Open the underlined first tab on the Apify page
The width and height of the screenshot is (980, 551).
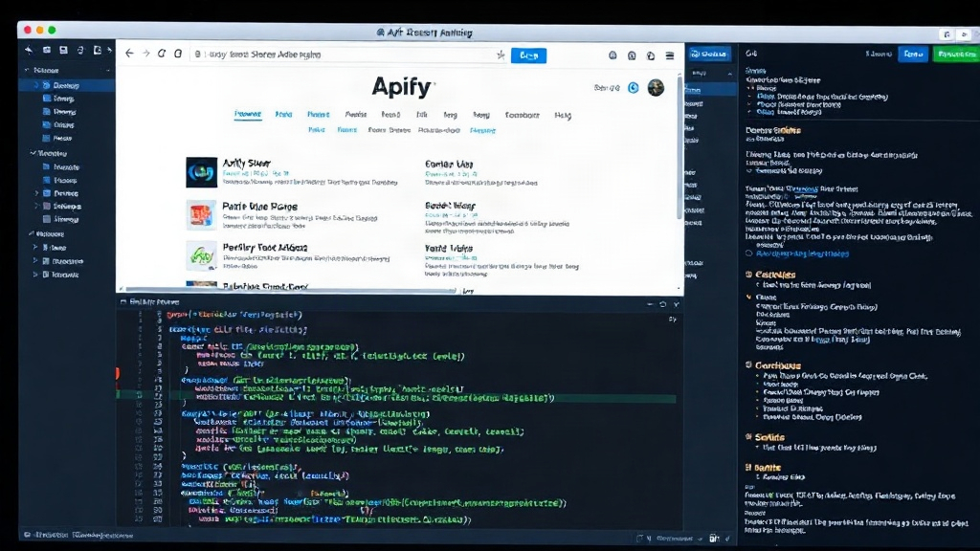[248, 114]
